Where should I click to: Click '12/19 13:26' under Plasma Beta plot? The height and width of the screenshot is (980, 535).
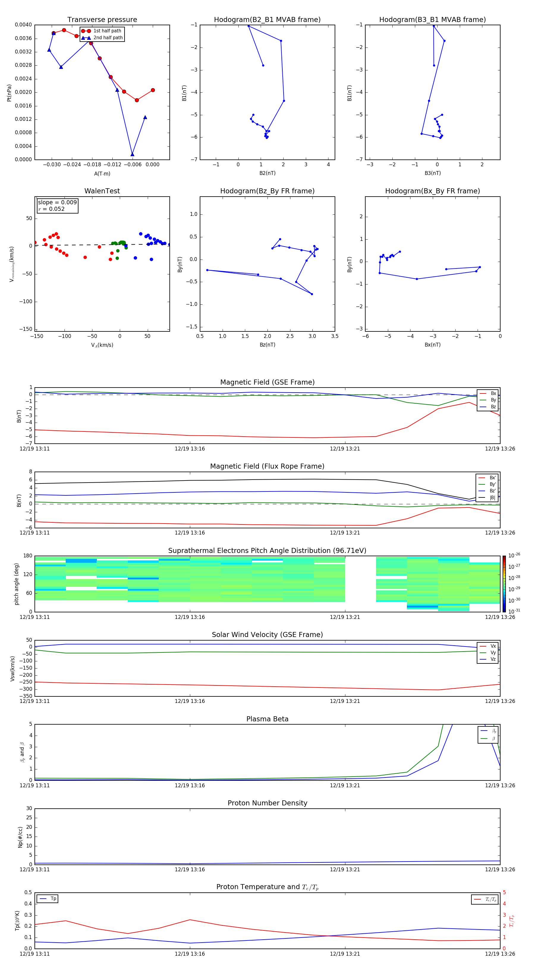tap(500, 785)
